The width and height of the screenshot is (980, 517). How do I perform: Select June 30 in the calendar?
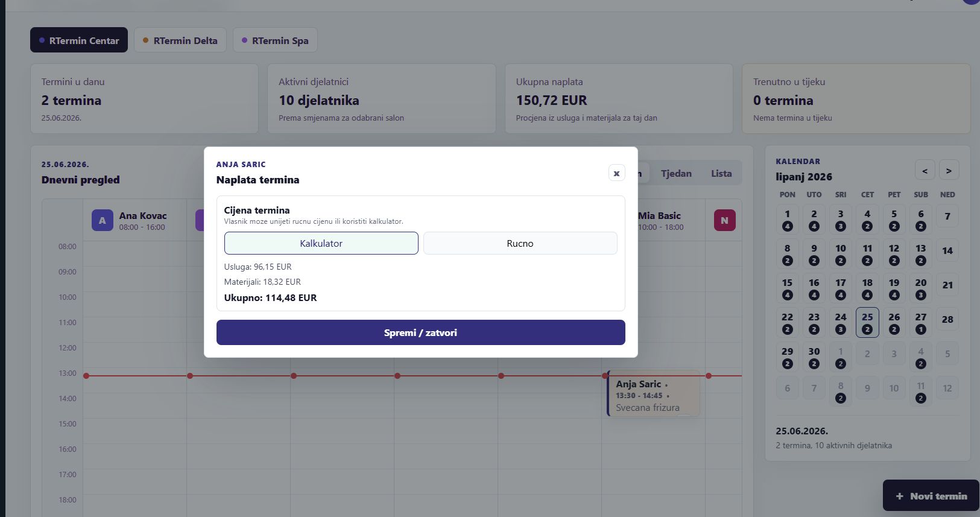[x=814, y=357]
